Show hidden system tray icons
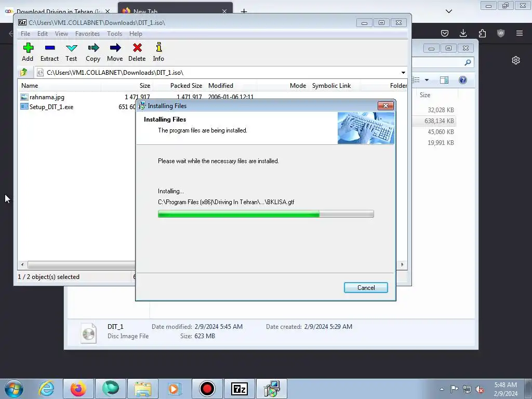The width and height of the screenshot is (532, 399). tap(442, 389)
